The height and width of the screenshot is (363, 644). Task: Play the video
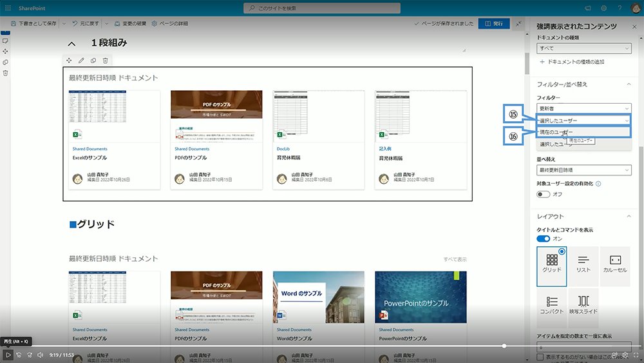8,355
